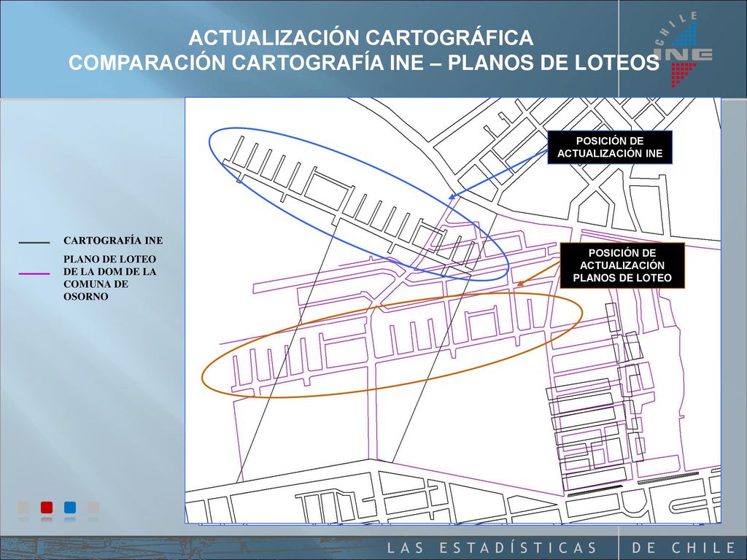Screen dimensions: 747x560
Task: Click the red square at bottom left
Action: (x=46, y=507)
